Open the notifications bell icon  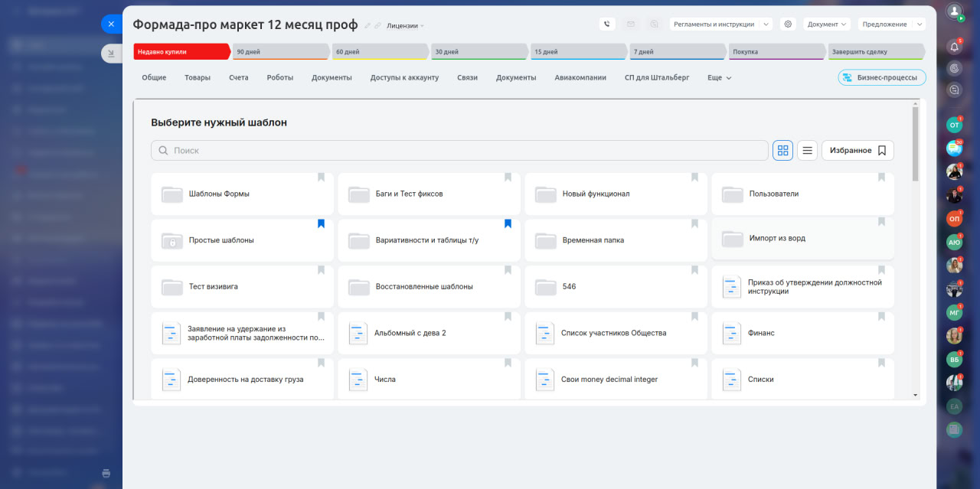(x=954, y=46)
